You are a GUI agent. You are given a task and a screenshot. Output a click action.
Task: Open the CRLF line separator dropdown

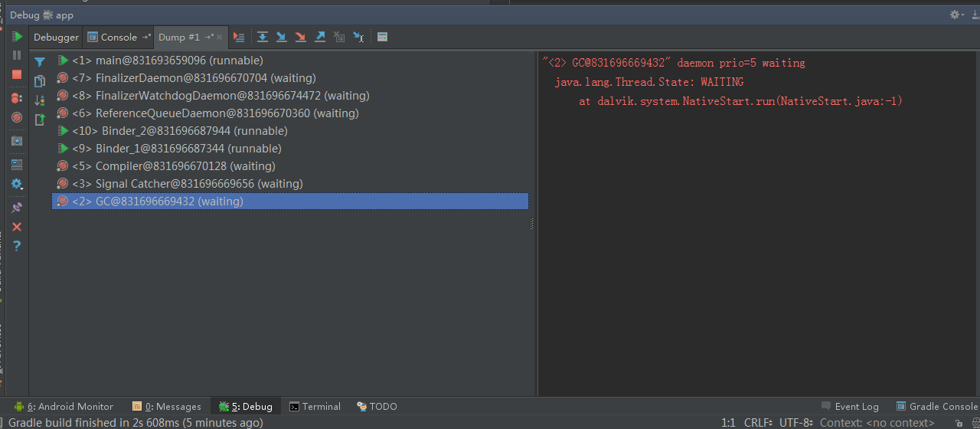pyautogui.click(x=759, y=422)
